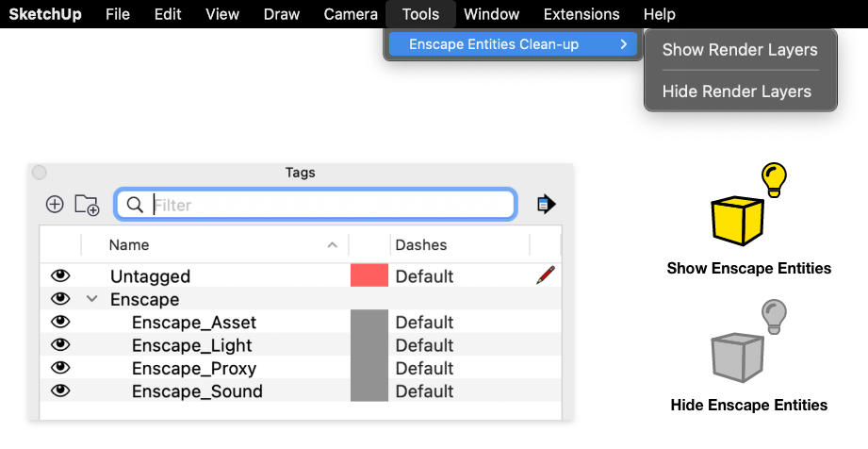Click the Add Tag Folder icon
Viewport: 868px width, 449px height.
87,205
